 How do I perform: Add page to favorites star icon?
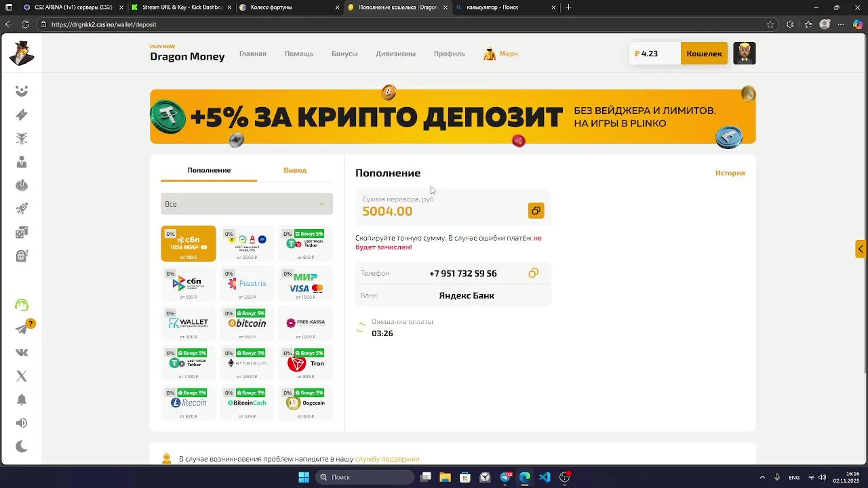770,24
